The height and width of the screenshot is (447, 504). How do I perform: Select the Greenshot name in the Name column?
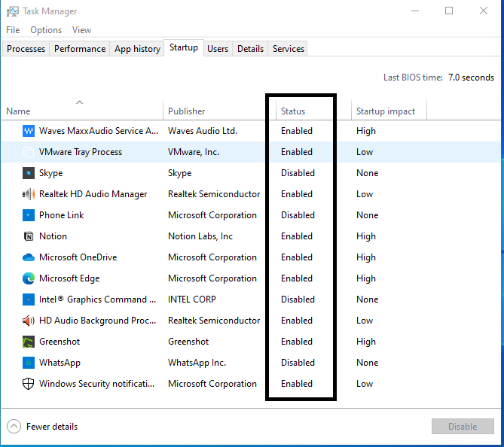click(60, 342)
